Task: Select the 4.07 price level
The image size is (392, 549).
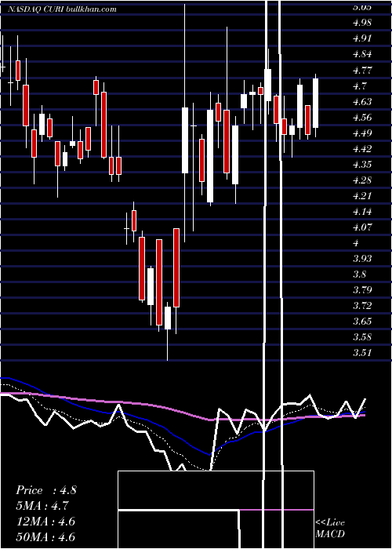Action: [362, 227]
